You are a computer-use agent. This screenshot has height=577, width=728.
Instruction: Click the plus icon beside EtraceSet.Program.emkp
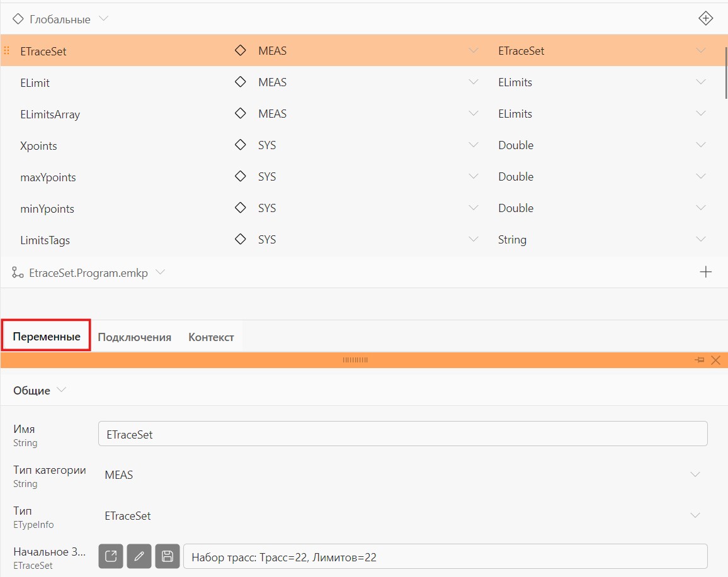pos(705,272)
